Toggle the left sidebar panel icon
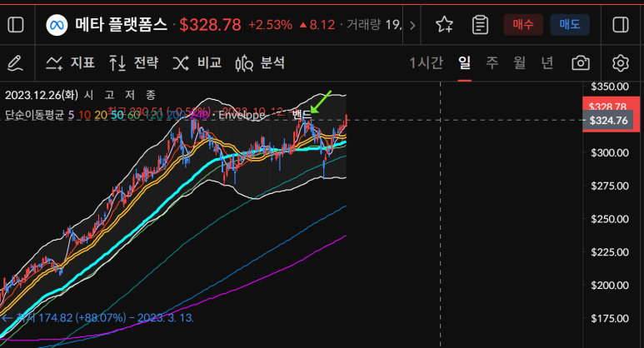The width and height of the screenshot is (644, 348). 16,25
